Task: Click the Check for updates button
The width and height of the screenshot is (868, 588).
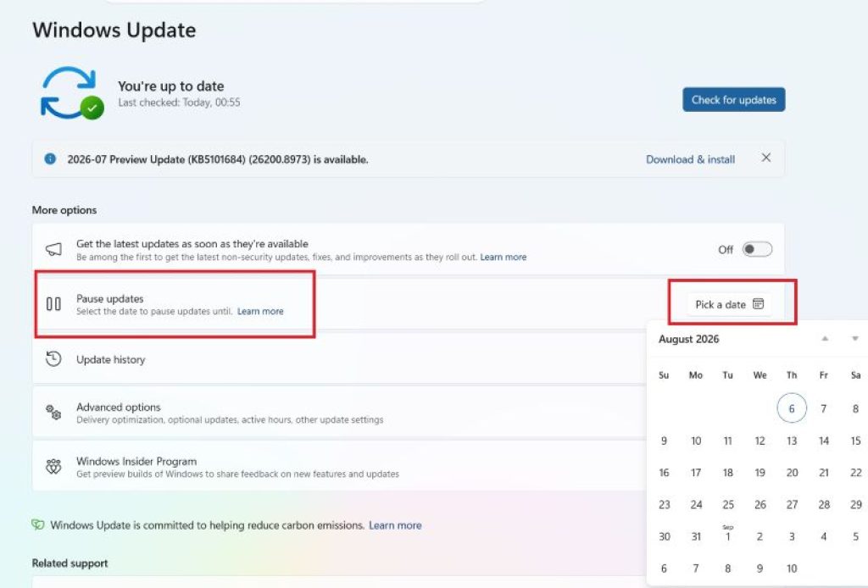Action: (x=733, y=100)
